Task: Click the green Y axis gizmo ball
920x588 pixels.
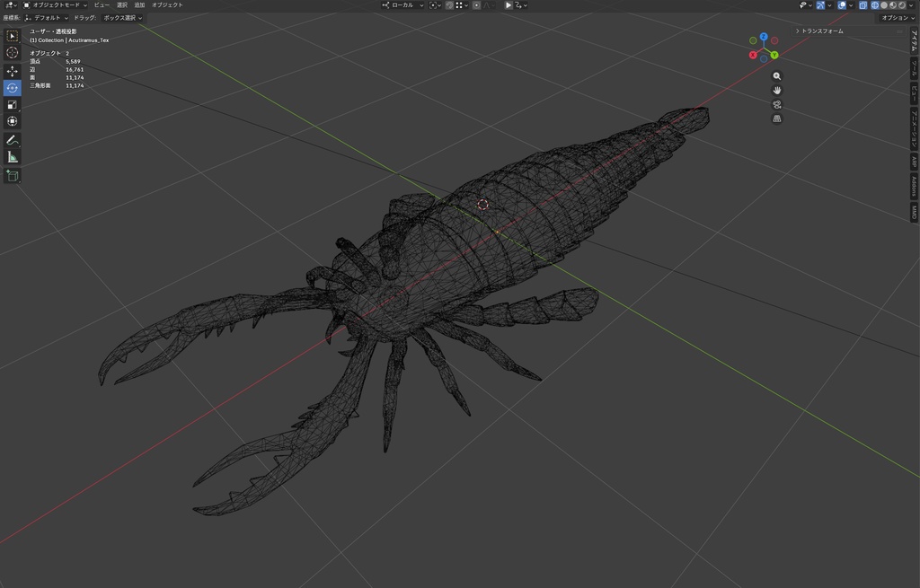Action: [774, 55]
